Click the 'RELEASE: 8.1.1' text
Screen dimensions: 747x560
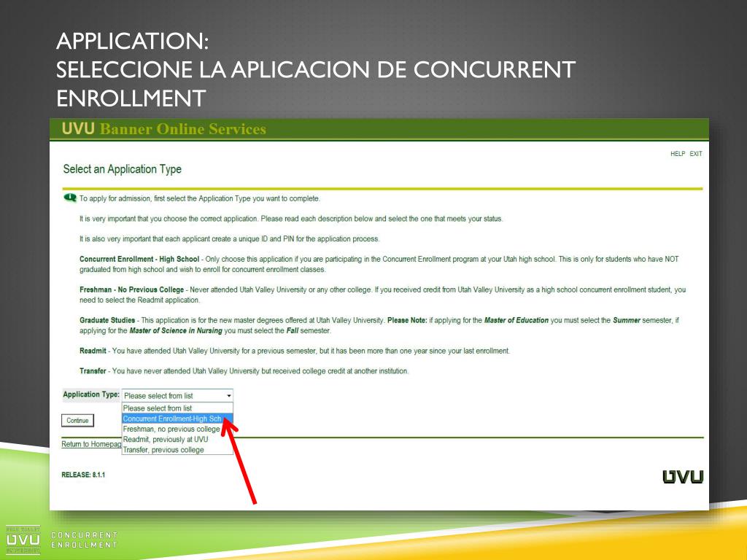click(83, 475)
